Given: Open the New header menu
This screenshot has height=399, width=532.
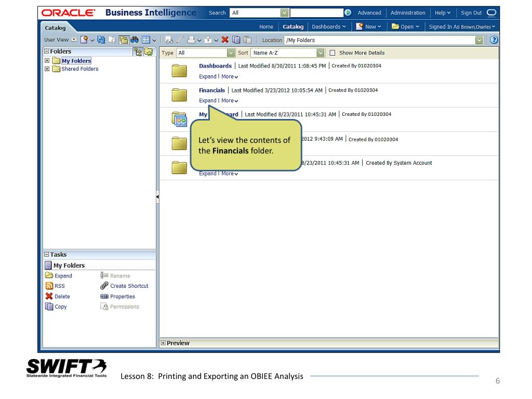Looking at the screenshot, I should pyautogui.click(x=369, y=26).
